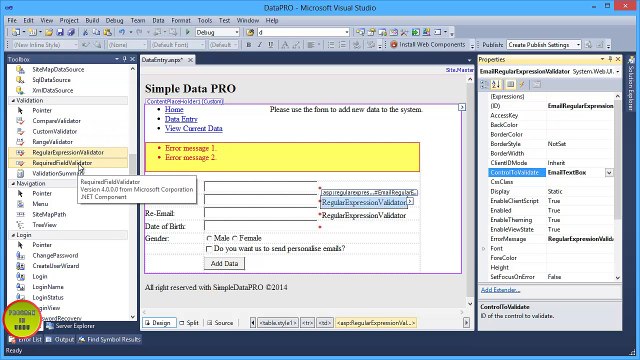Open the Solution Explorer side tab

631,84
